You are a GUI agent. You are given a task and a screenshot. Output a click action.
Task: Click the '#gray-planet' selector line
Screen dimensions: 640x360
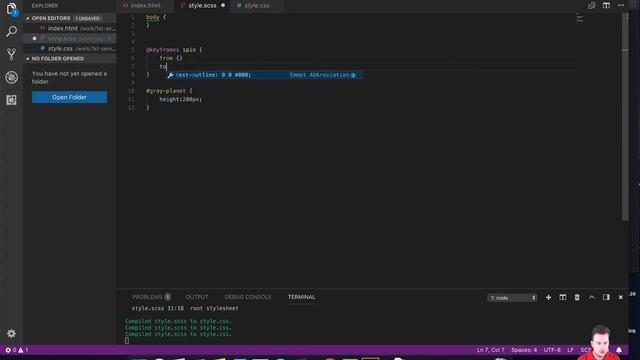tap(169, 91)
